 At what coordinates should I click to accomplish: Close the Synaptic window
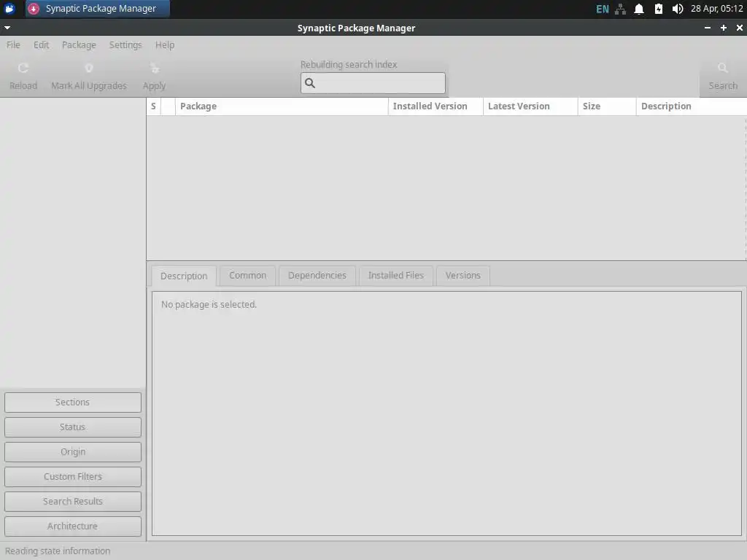click(x=740, y=28)
